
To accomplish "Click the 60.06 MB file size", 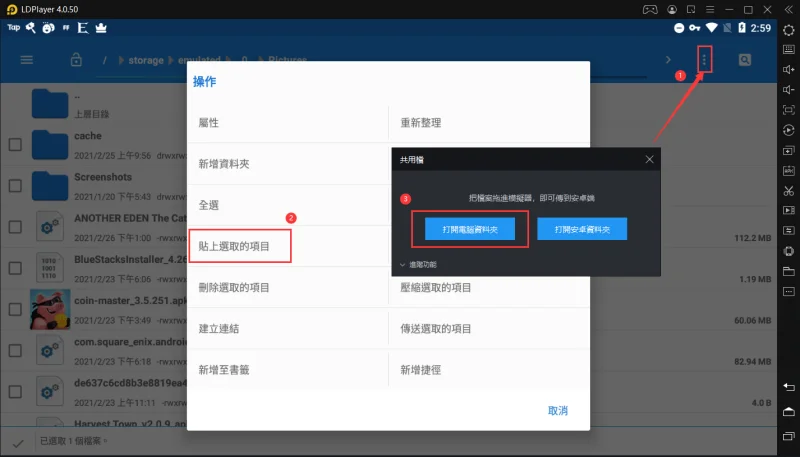I will 753,320.
